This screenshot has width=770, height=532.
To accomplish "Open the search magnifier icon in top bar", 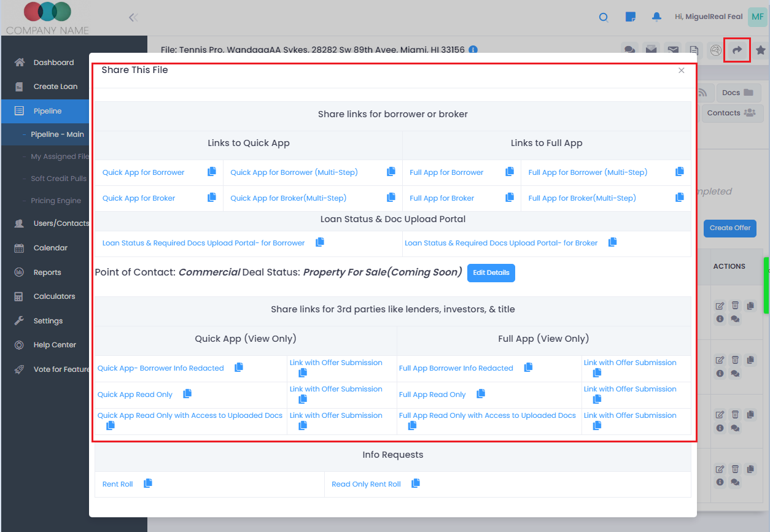I will point(604,17).
